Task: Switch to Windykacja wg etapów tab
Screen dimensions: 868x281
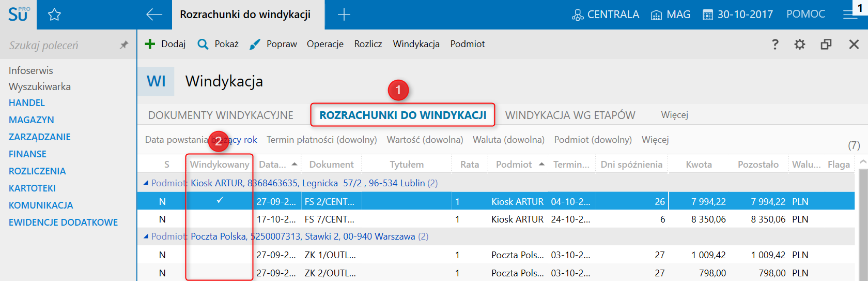Action: click(x=570, y=115)
